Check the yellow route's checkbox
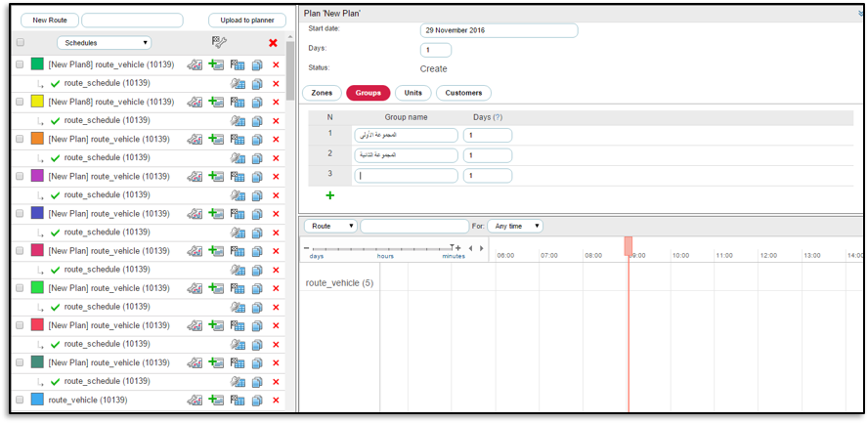The image size is (868, 423). 20,102
